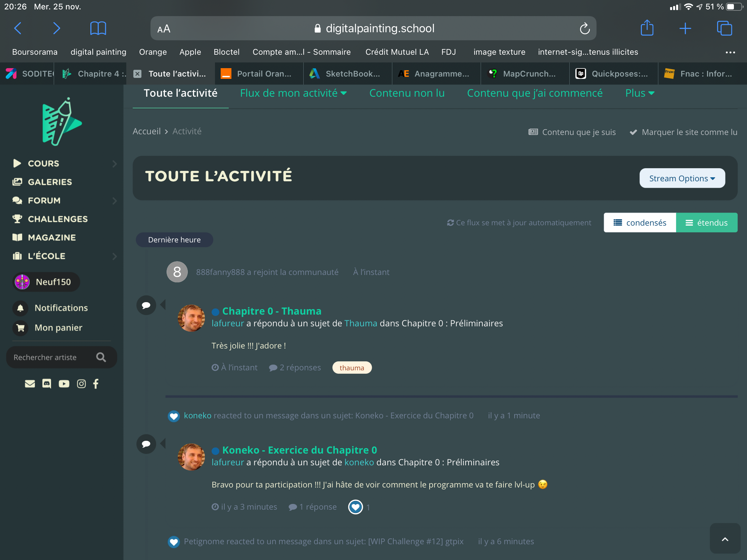Expand the COURS sidebar chevron
747x560 pixels.
click(115, 164)
